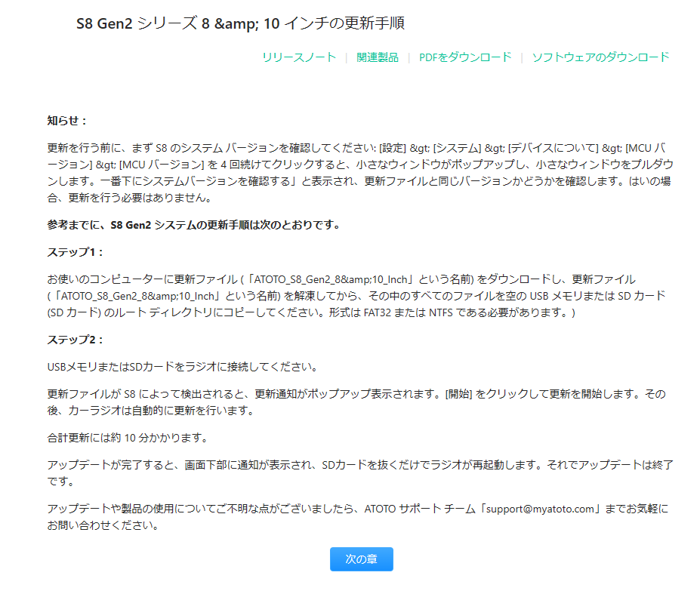Click the 知らせ： heading
Screen dimensions: 700x594
[67, 121]
